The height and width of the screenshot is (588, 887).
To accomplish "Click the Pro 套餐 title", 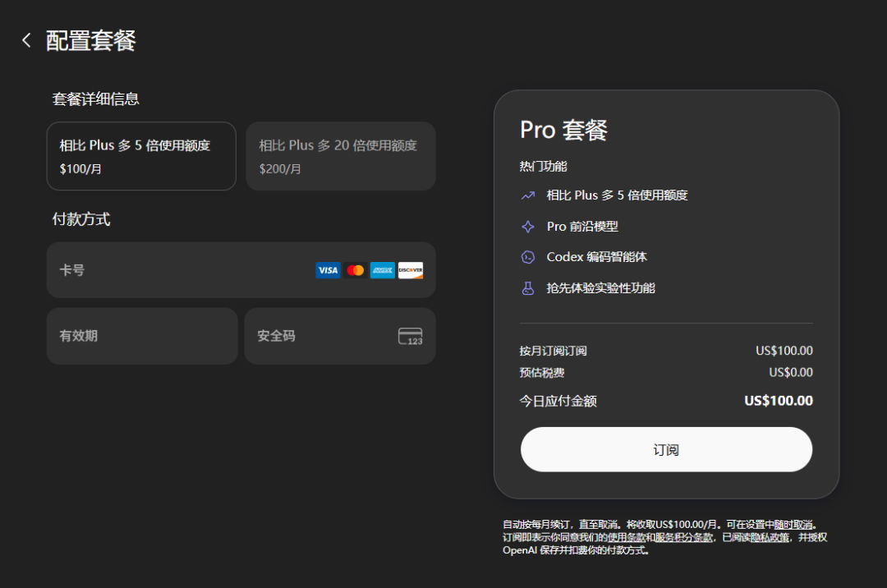I will pos(563,130).
